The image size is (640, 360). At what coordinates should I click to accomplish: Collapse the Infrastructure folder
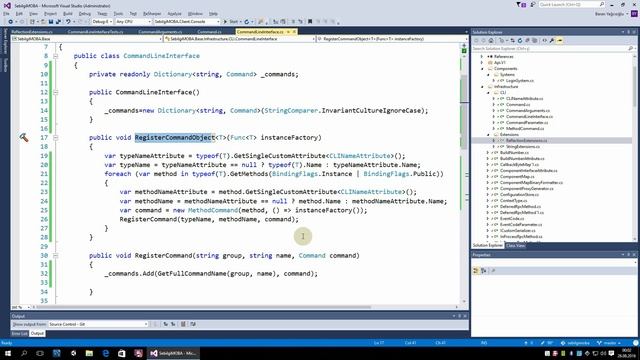482,87
